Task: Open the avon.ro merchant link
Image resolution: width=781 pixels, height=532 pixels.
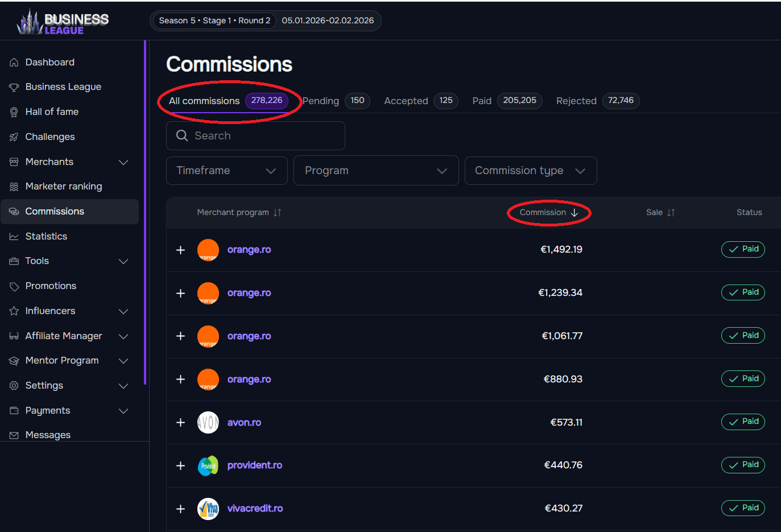Action: (244, 423)
